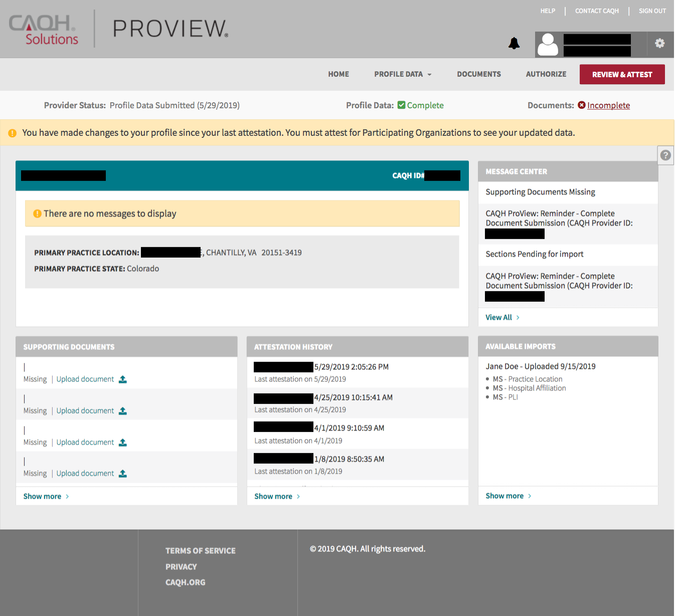
Task: Open the Privacy footer link
Action: pyautogui.click(x=181, y=567)
